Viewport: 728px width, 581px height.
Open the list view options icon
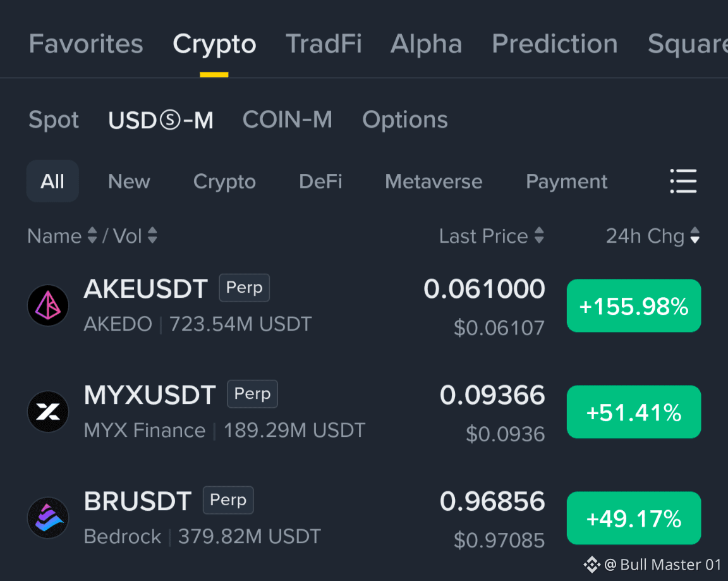tap(683, 181)
